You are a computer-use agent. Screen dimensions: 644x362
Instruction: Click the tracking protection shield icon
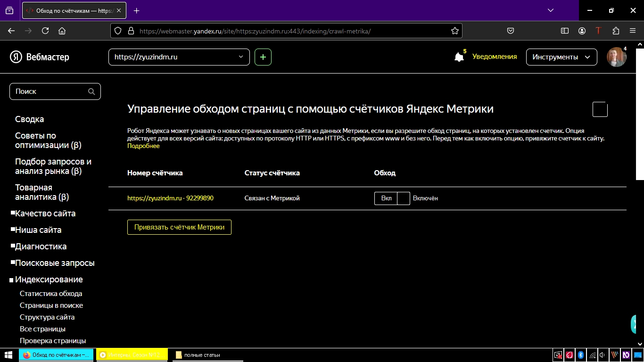pyautogui.click(x=118, y=31)
